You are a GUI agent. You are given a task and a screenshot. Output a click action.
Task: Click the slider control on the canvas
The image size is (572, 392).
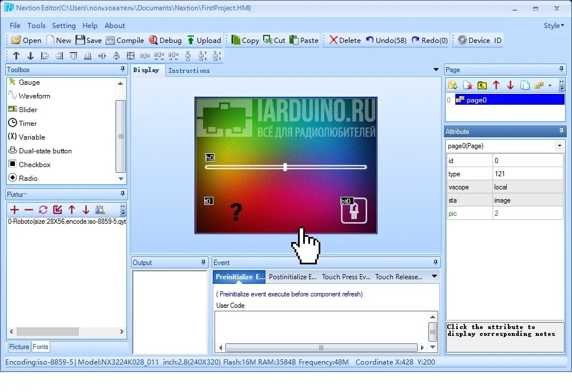pyautogui.click(x=284, y=167)
